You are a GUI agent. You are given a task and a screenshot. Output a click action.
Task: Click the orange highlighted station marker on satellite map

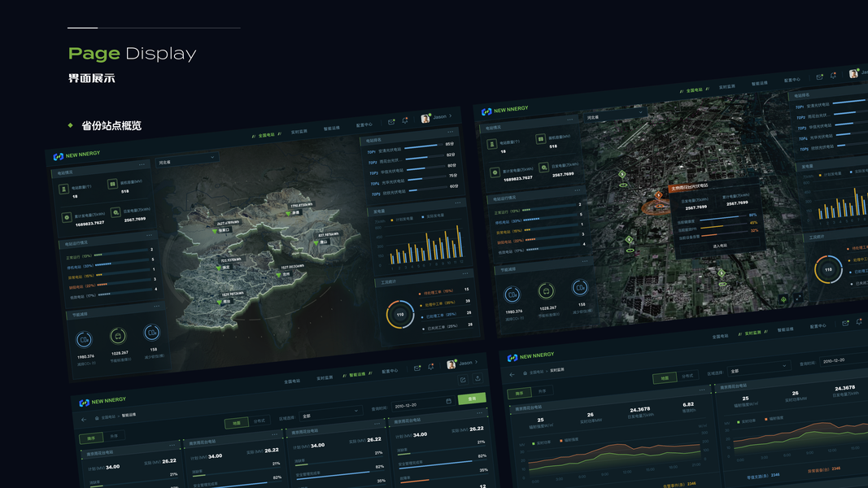coord(658,195)
